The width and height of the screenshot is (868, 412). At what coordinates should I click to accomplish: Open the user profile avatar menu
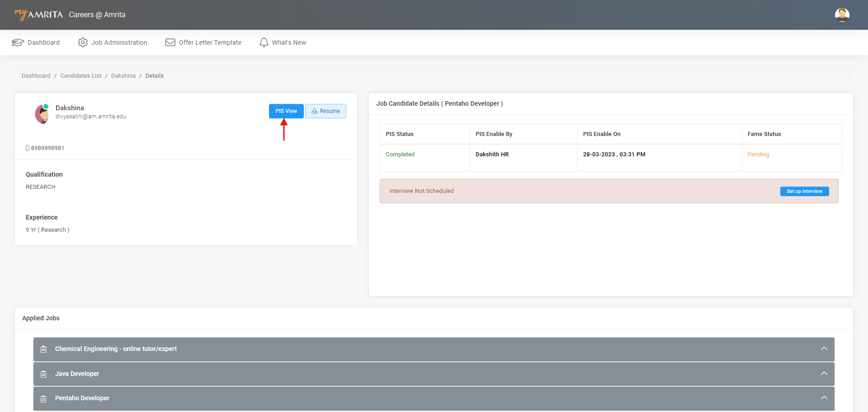842,15
